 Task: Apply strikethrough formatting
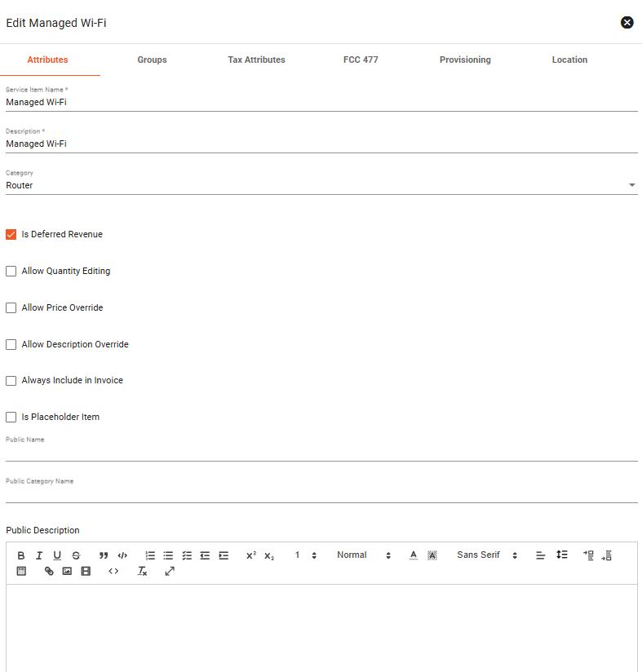pyautogui.click(x=76, y=555)
